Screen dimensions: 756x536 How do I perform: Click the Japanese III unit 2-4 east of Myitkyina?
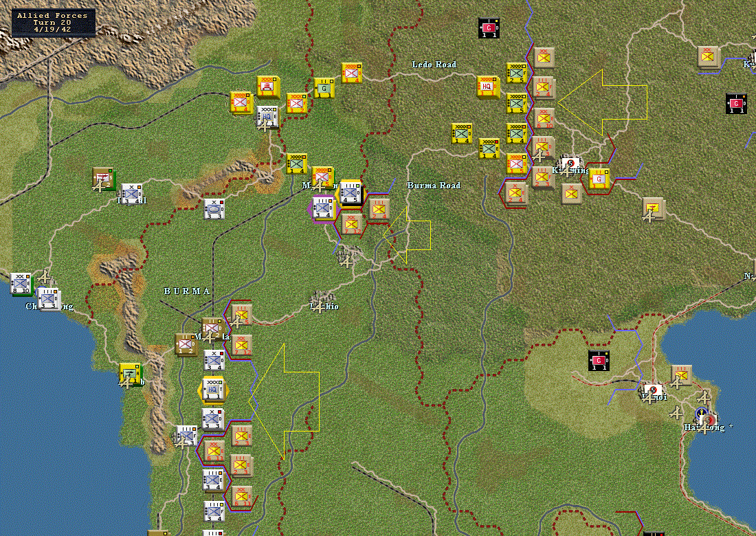pos(379,209)
